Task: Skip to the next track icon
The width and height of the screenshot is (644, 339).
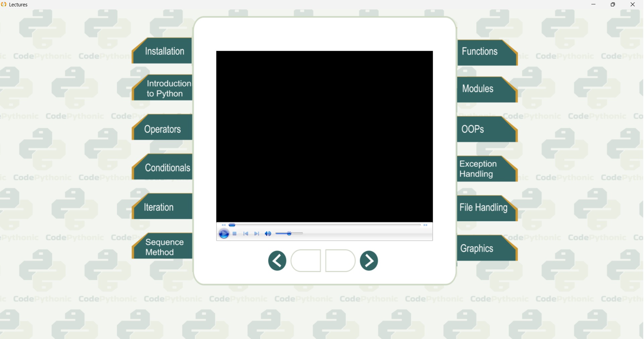Action: [257, 234]
